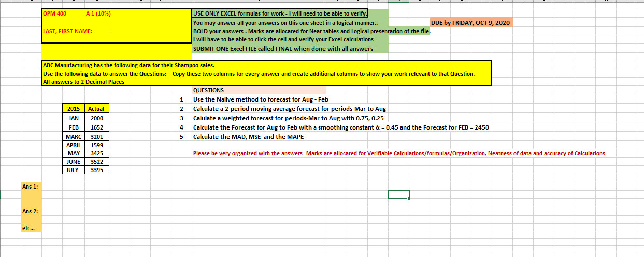
Task: Select the MAY month cell
Action: [x=73, y=153]
